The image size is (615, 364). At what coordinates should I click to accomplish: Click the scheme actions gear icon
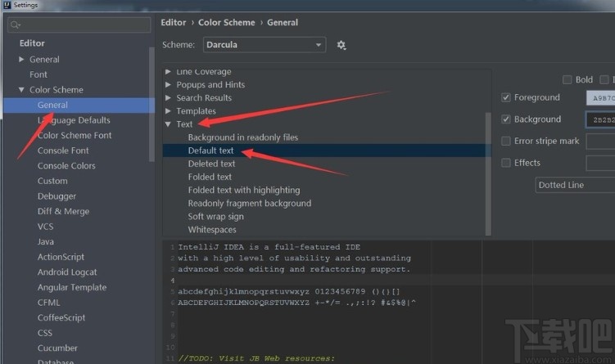click(x=341, y=45)
